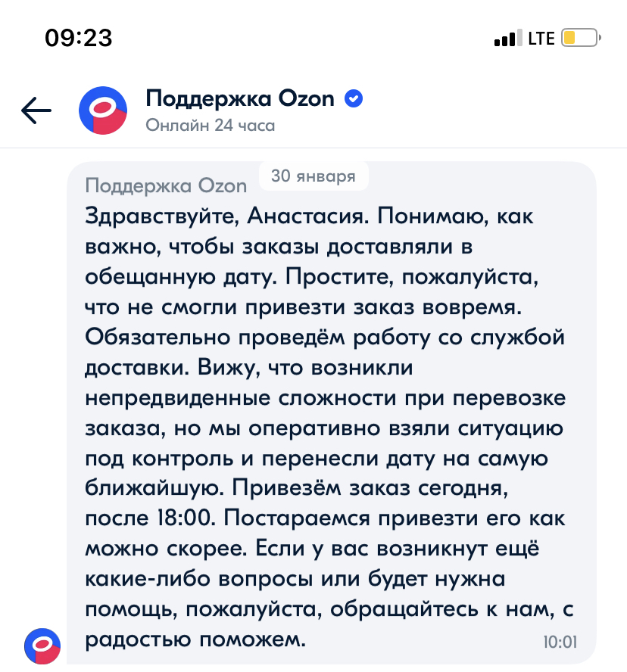Tap the 09:23 status bar clock
The width and height of the screenshot is (627, 672).
[79, 37]
